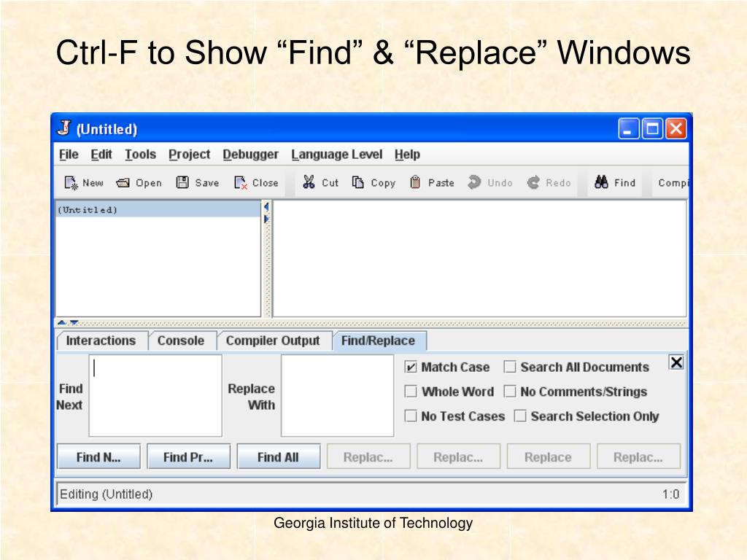Enable Search All Documents checkbox
The image size is (747, 560).
click(510, 367)
